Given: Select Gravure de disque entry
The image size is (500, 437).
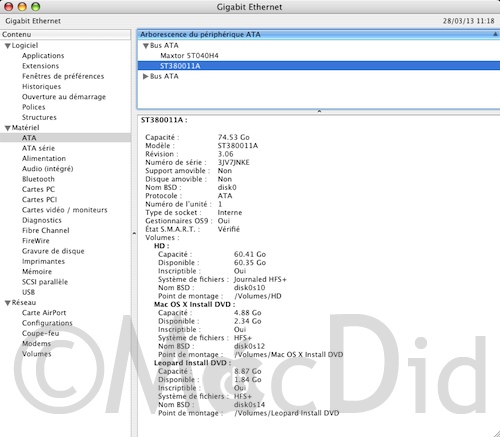Looking at the screenshot, I should pos(53,251).
